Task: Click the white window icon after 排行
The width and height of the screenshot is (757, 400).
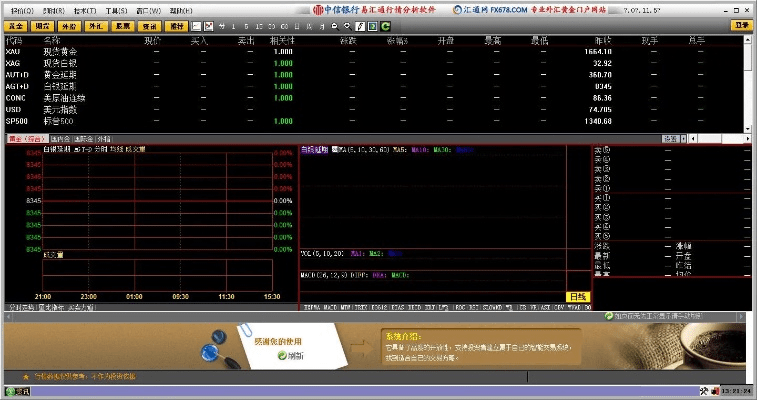Action: pos(196,25)
